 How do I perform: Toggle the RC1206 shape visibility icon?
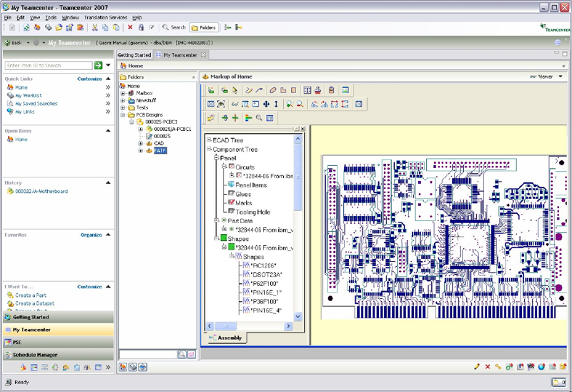click(247, 265)
